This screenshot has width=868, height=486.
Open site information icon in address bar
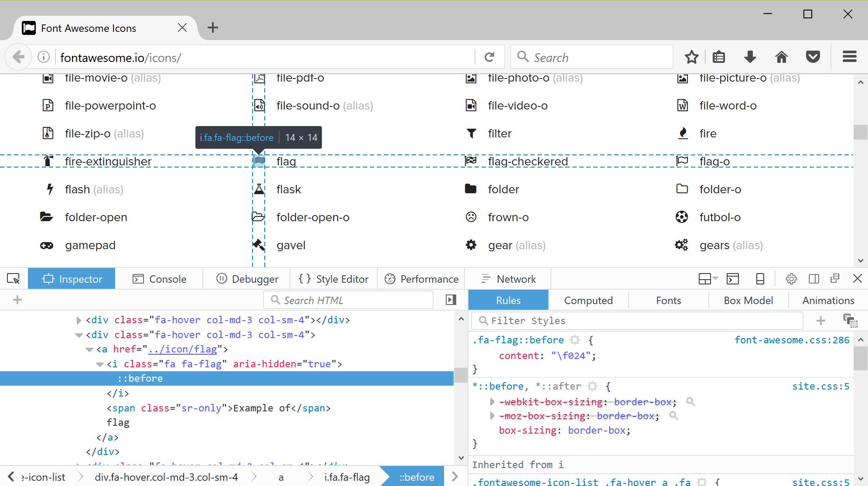point(44,57)
